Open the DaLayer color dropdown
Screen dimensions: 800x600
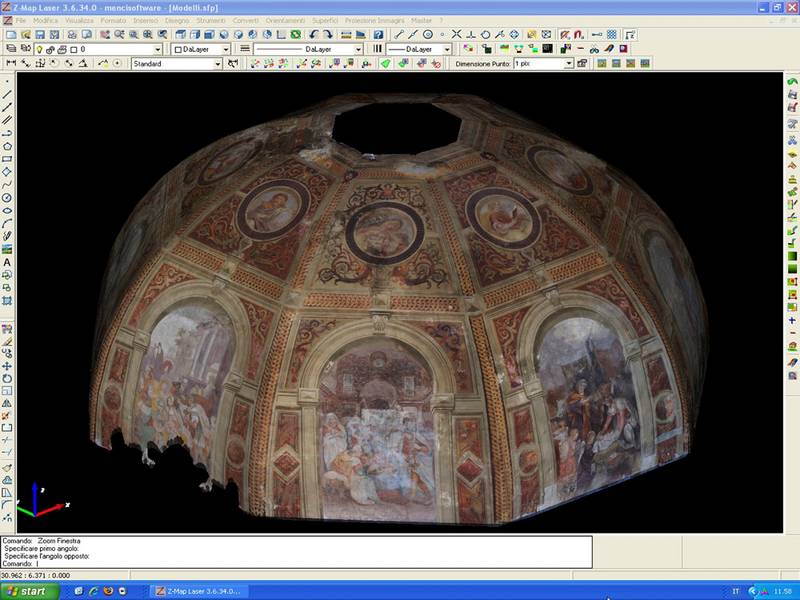[225, 49]
